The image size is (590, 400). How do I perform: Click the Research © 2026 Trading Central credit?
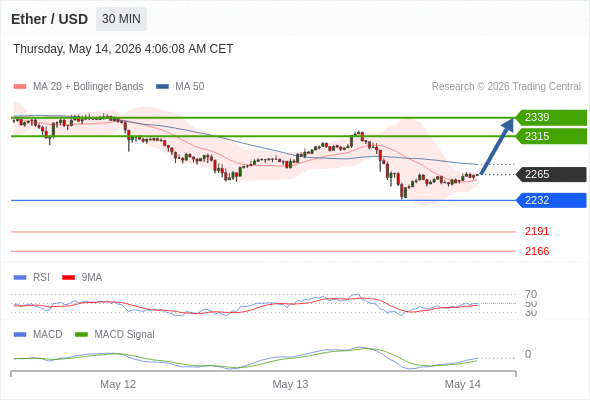(506, 87)
